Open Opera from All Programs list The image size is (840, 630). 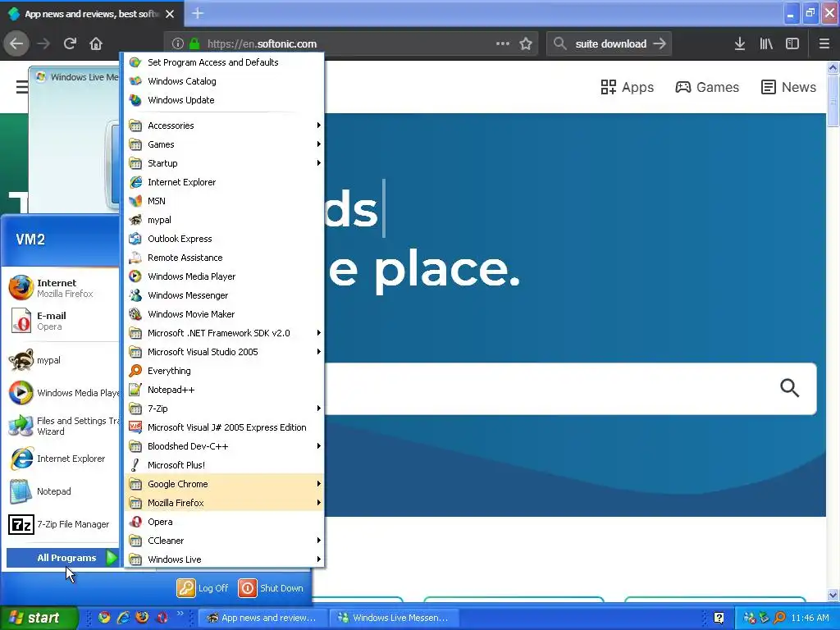(x=224, y=522)
